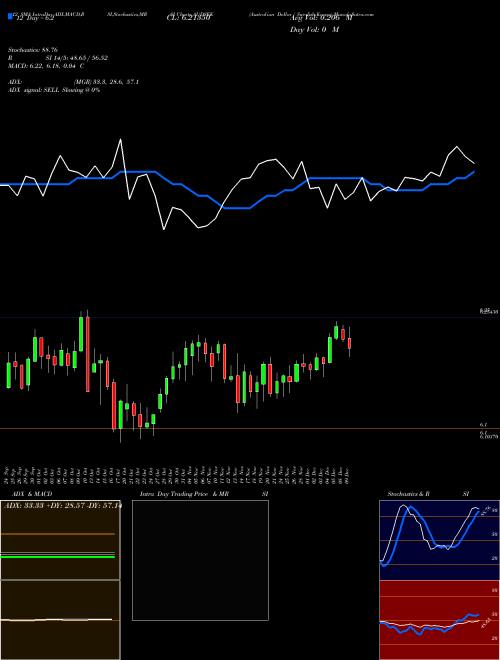
Task: Click the orange line in the ADX panel
Action: [58, 534]
